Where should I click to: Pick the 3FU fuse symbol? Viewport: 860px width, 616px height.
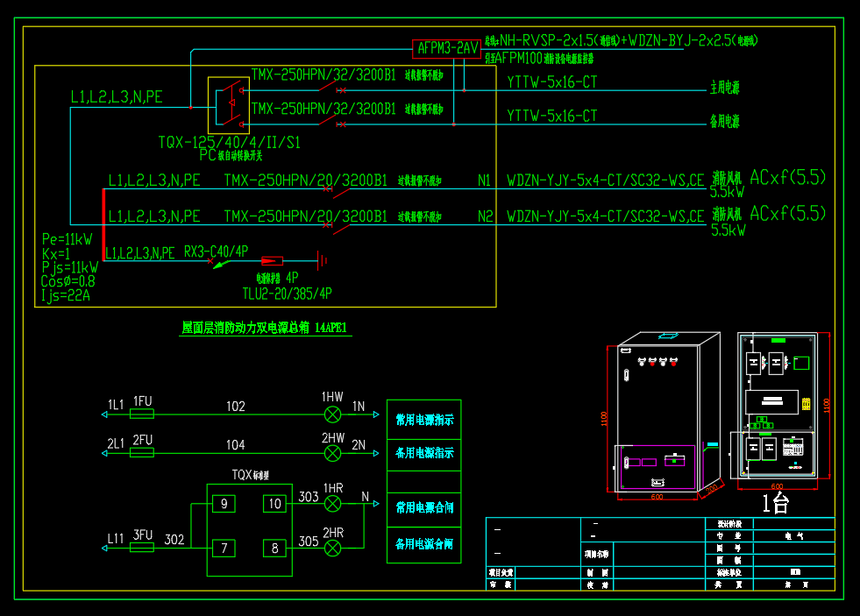click(x=141, y=547)
